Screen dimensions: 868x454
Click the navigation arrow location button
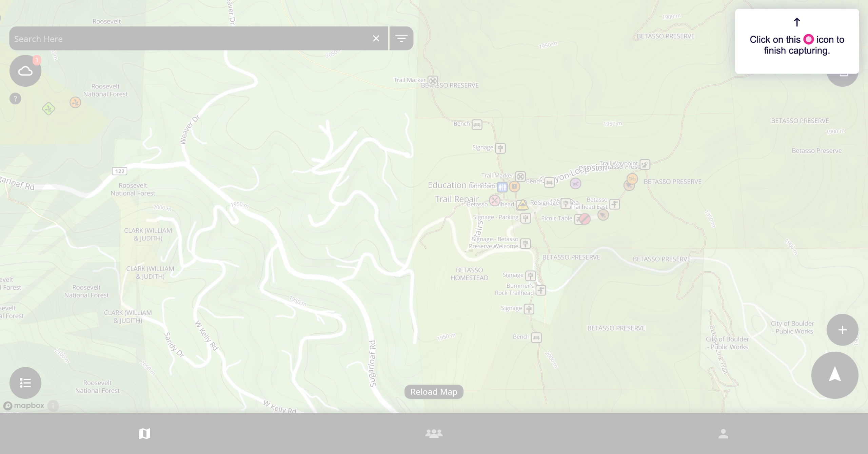click(x=834, y=375)
